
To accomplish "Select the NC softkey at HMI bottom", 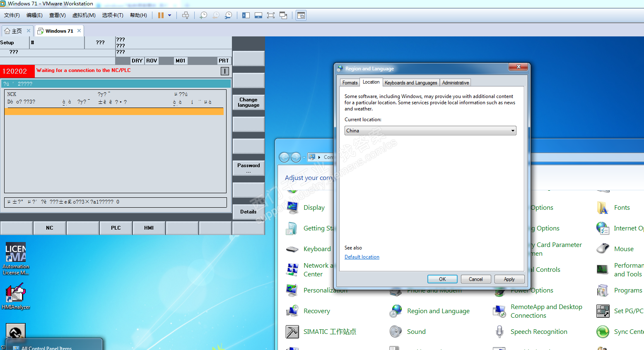I will [x=50, y=228].
